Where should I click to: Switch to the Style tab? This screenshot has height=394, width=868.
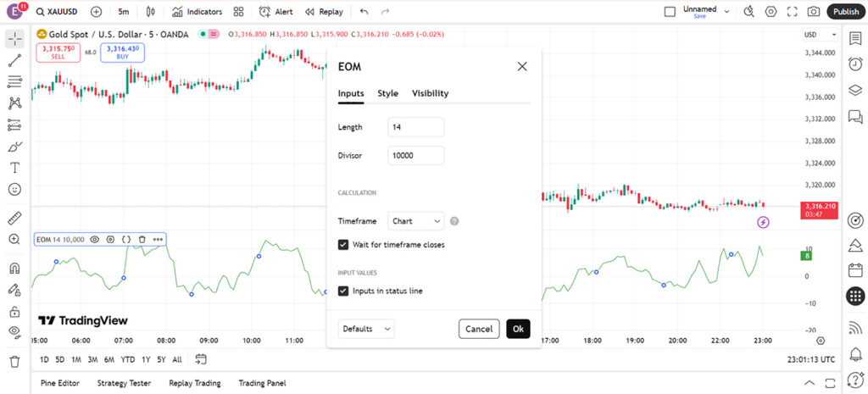tap(387, 93)
